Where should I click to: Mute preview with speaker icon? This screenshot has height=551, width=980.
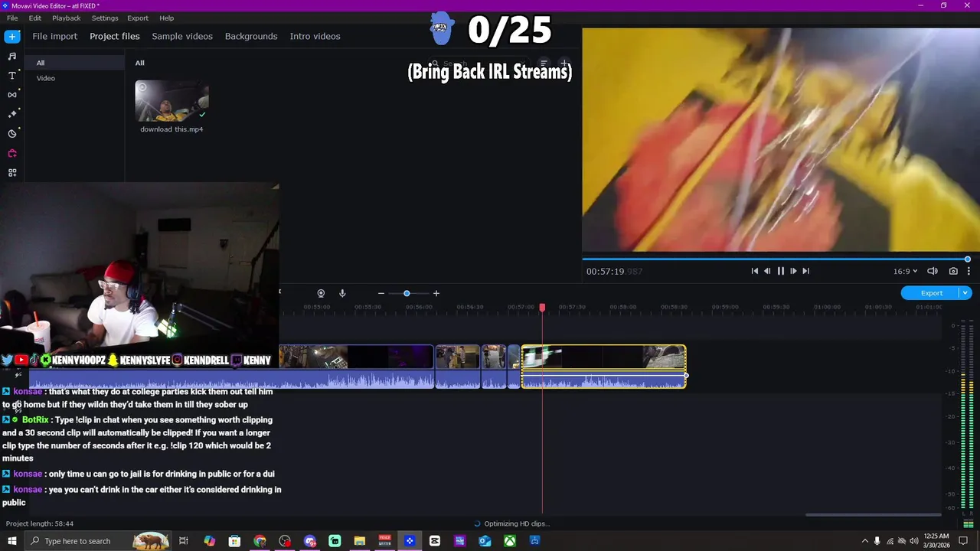933,271
